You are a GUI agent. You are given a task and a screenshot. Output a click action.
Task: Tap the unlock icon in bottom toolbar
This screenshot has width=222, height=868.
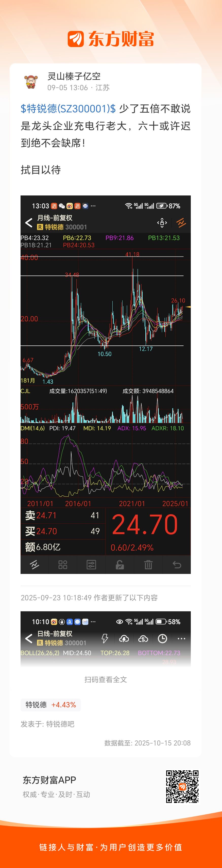[120, 565]
